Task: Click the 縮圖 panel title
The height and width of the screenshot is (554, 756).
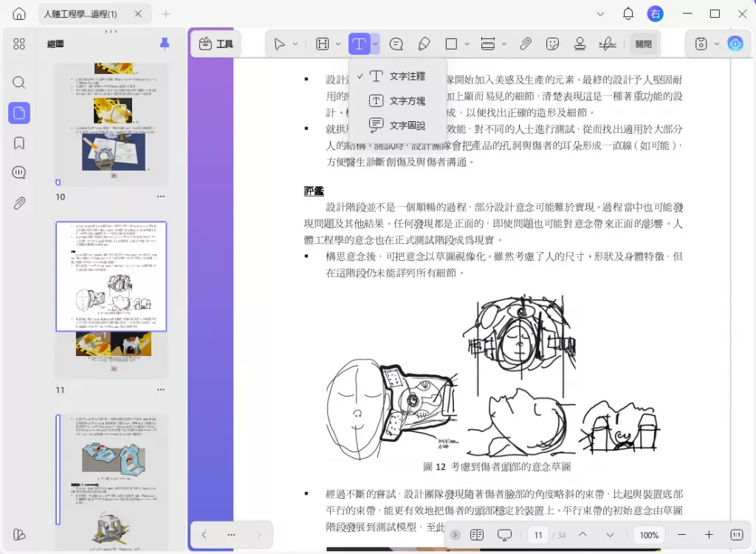Action: coord(55,44)
